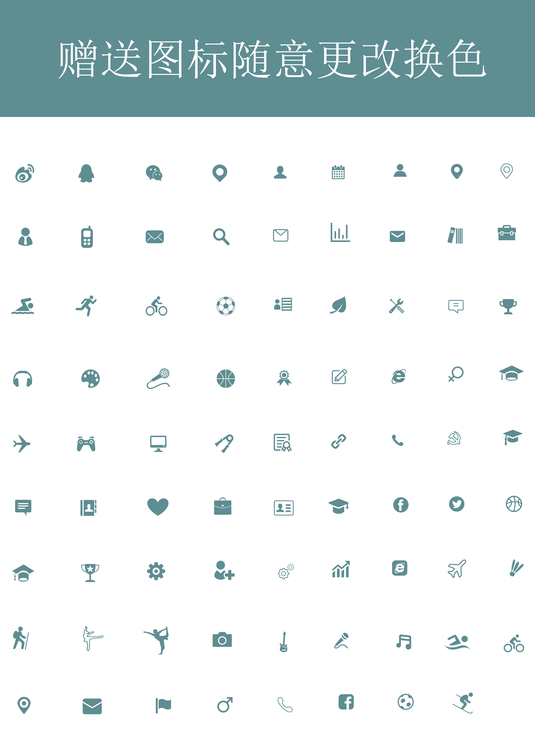Select the calendar icon
This screenshot has height=756, width=535.
tap(338, 172)
